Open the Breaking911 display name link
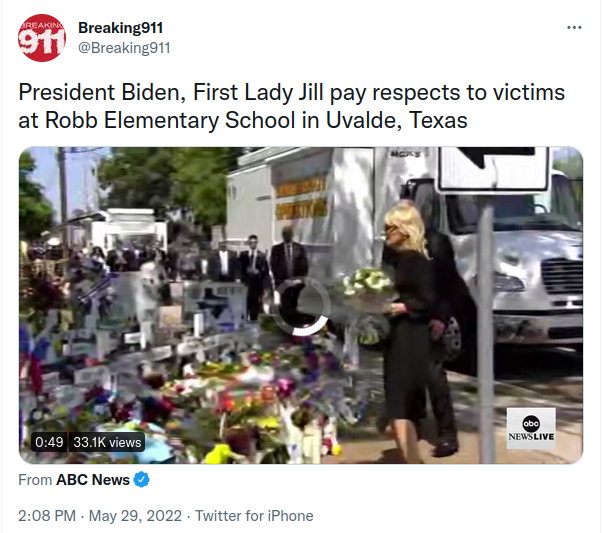The image size is (603, 533). 121,28
